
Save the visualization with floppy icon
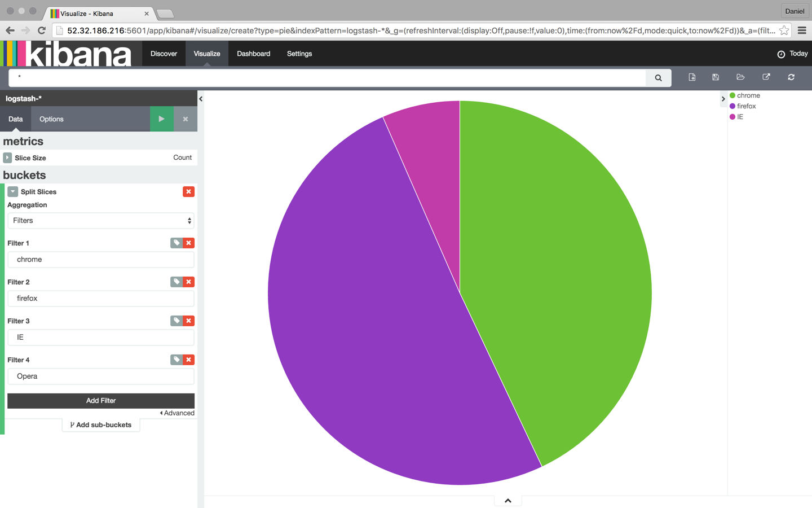(x=716, y=77)
